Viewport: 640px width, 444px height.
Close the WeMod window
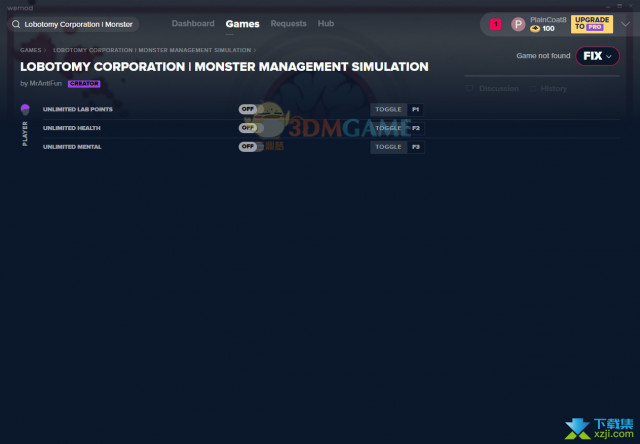(631, 7)
